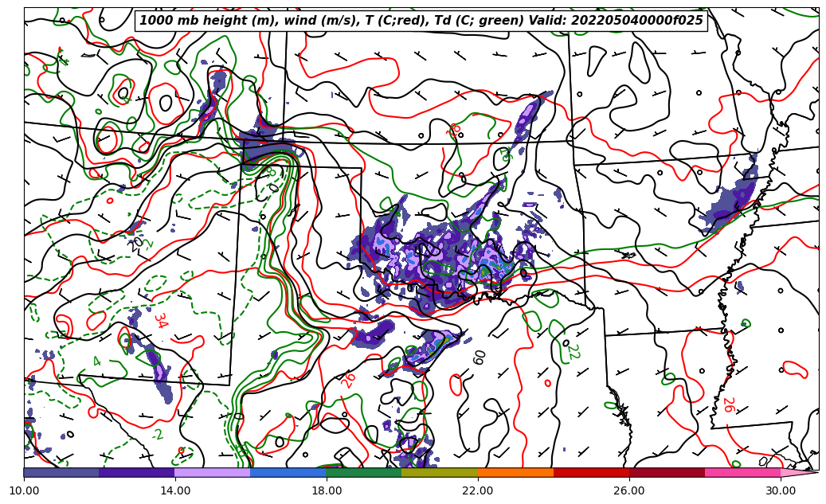Click the map title starting '1000 mb height'
Screen dimensions: 826x504
point(421,21)
